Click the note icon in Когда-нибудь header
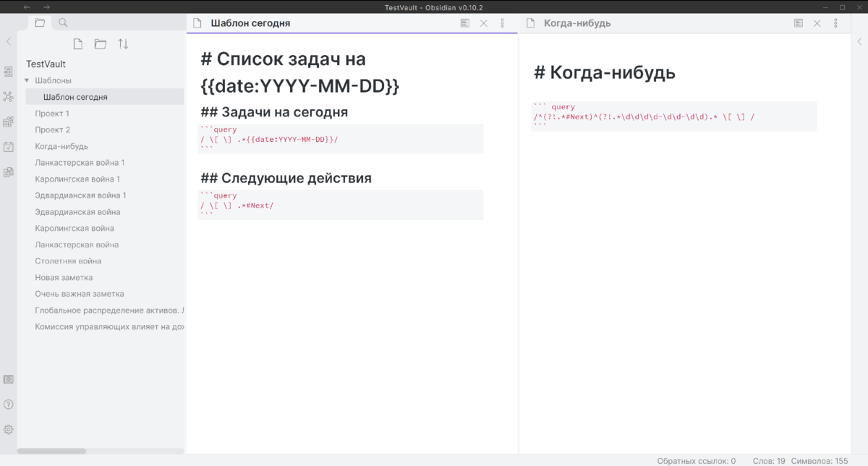 tap(530, 23)
